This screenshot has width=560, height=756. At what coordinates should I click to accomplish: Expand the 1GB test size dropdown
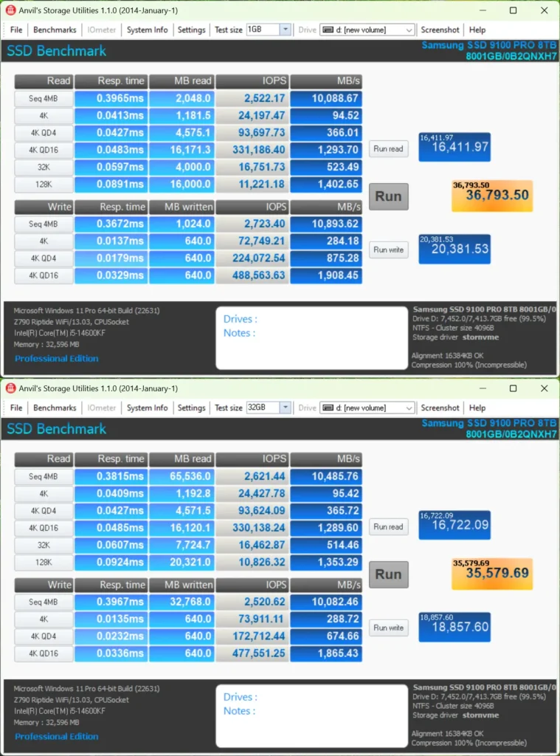(286, 30)
